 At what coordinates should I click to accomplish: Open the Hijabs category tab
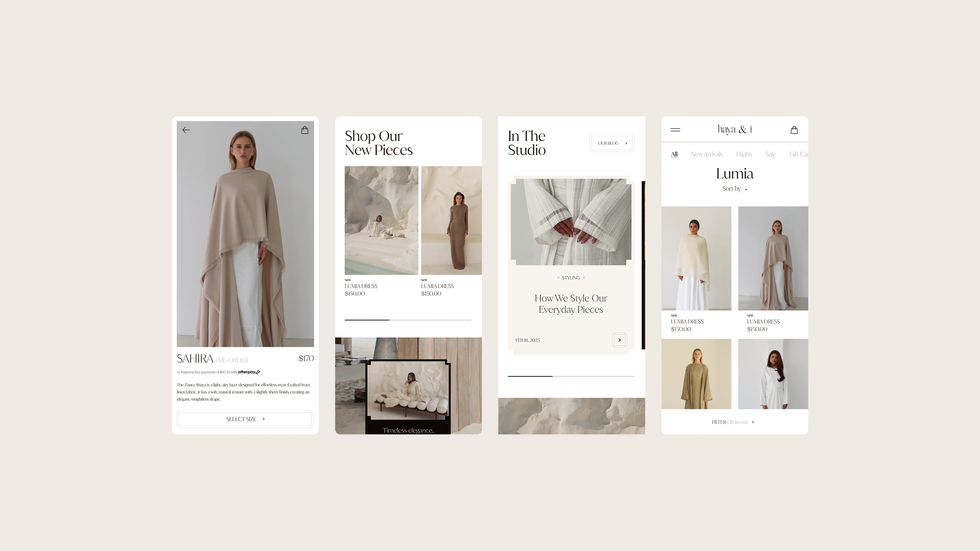(744, 154)
